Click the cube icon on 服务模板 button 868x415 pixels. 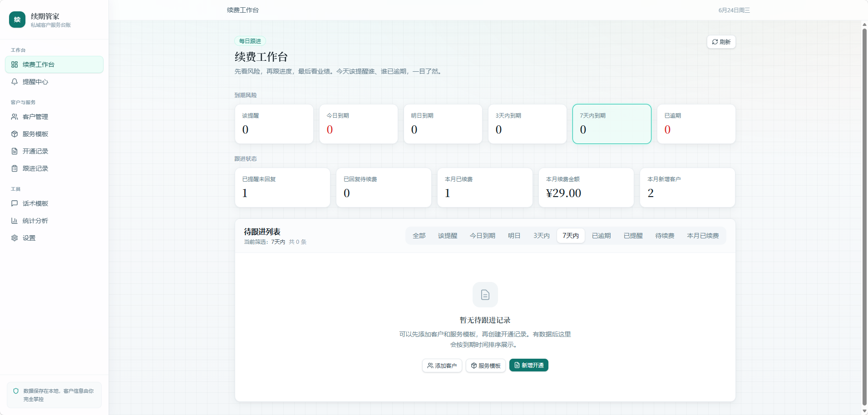point(474,366)
